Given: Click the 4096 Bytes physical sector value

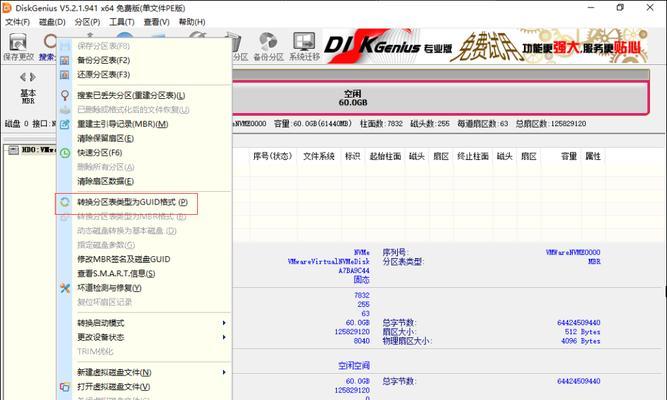Looking at the screenshot, I should (581, 341).
